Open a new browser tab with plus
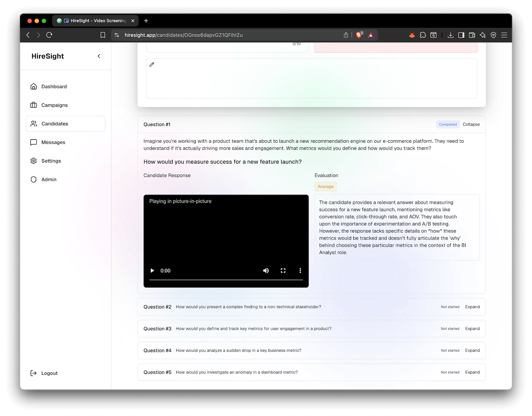This screenshot has height=416, width=532. pos(146,21)
